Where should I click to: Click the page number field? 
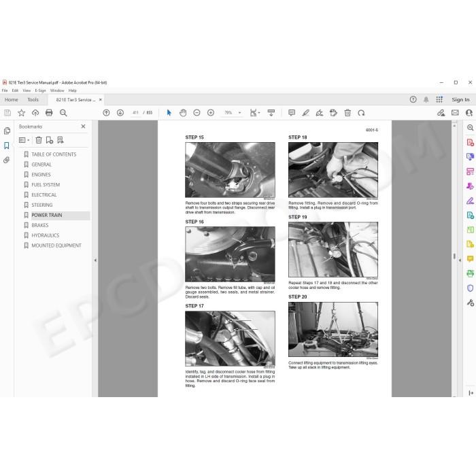(135, 113)
